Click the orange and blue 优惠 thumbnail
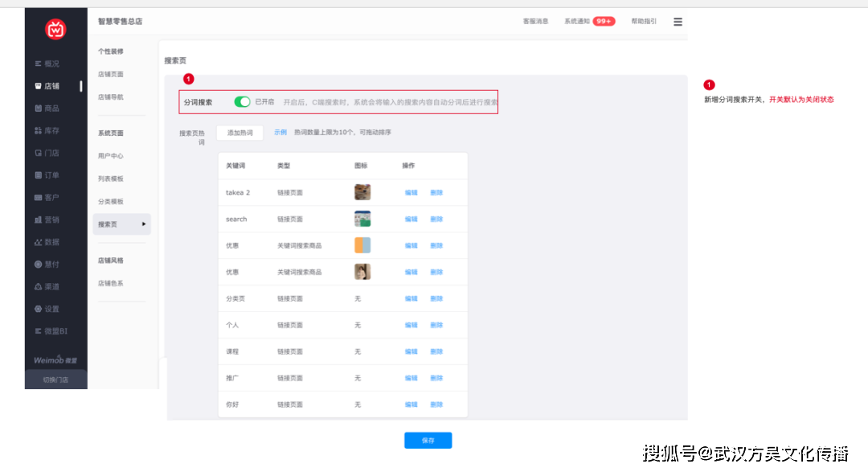 point(362,245)
